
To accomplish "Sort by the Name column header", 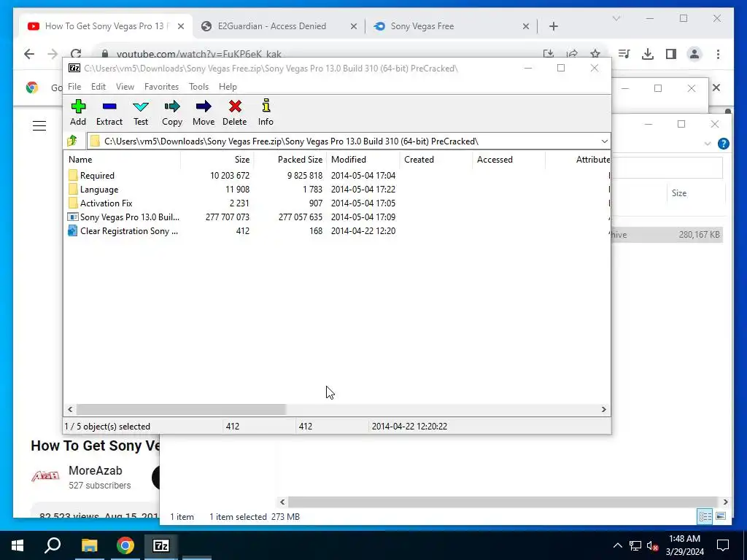I will coord(122,160).
